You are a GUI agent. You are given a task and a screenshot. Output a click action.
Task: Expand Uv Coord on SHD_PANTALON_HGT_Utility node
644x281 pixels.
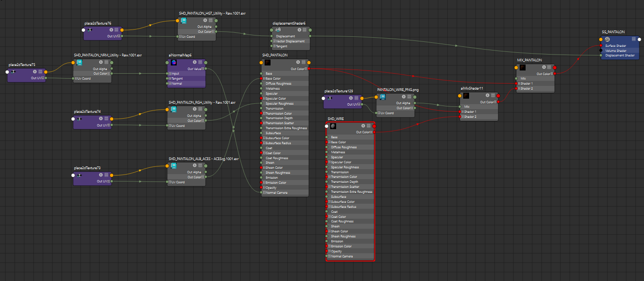tap(180, 37)
